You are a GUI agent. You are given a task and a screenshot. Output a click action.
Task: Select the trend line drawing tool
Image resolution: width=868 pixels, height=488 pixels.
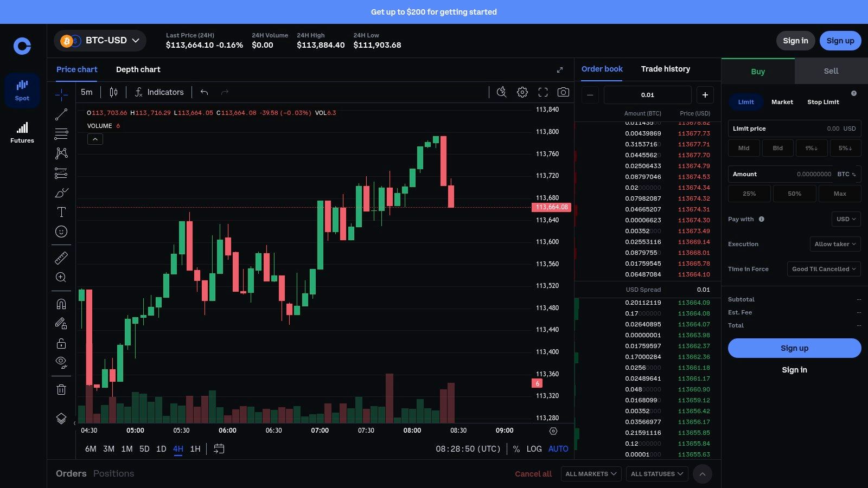click(x=61, y=114)
